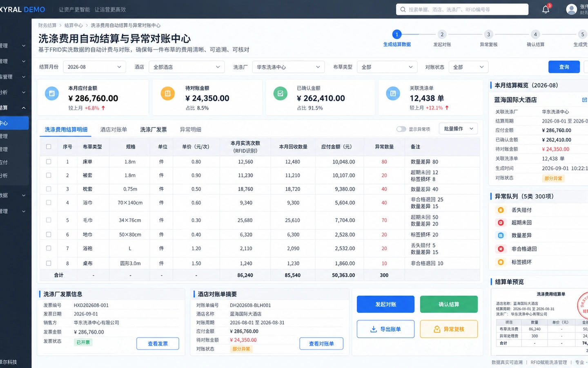Click the 非合格退回 anomaly icon
The height and width of the screenshot is (368, 588).
[501, 249]
